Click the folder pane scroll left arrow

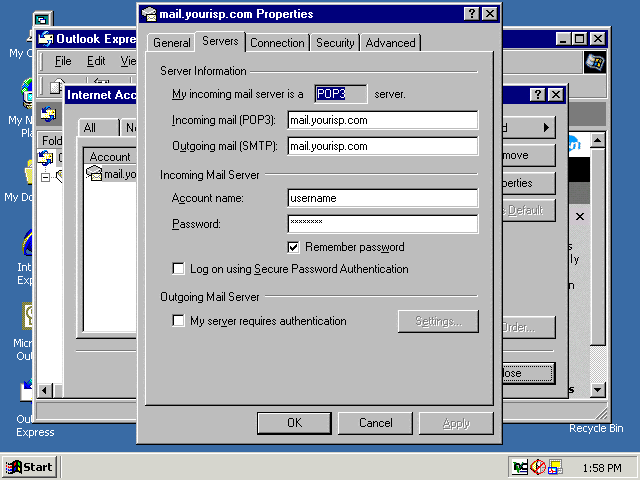(44, 390)
